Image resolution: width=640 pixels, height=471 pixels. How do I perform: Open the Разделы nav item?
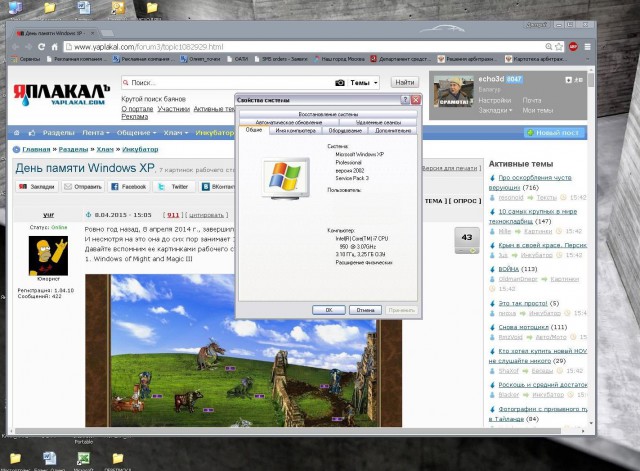[58, 133]
